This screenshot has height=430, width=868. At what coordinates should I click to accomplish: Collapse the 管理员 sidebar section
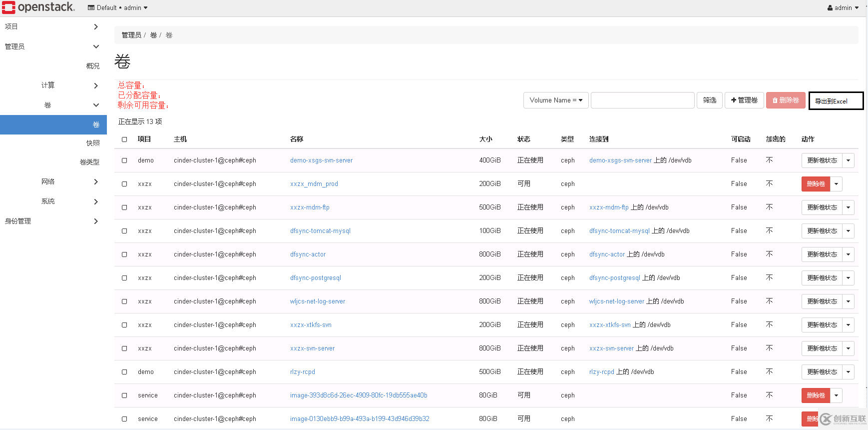(51, 46)
